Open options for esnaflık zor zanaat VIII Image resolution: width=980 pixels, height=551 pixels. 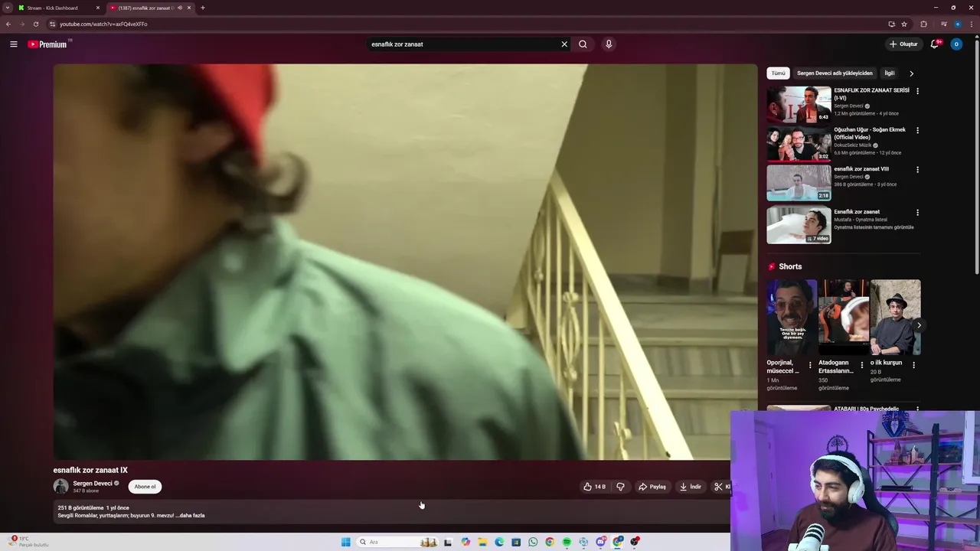(x=917, y=170)
